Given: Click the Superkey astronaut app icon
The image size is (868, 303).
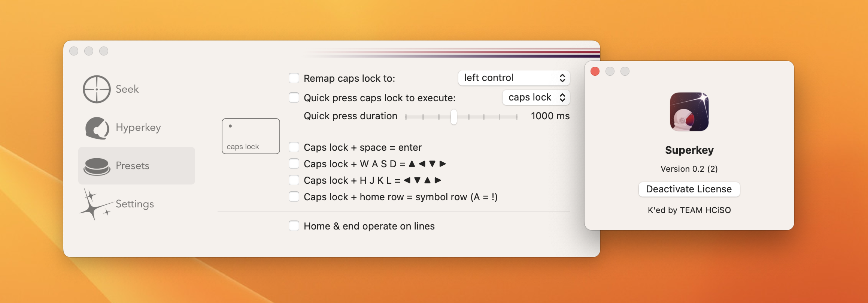Looking at the screenshot, I should (x=689, y=112).
